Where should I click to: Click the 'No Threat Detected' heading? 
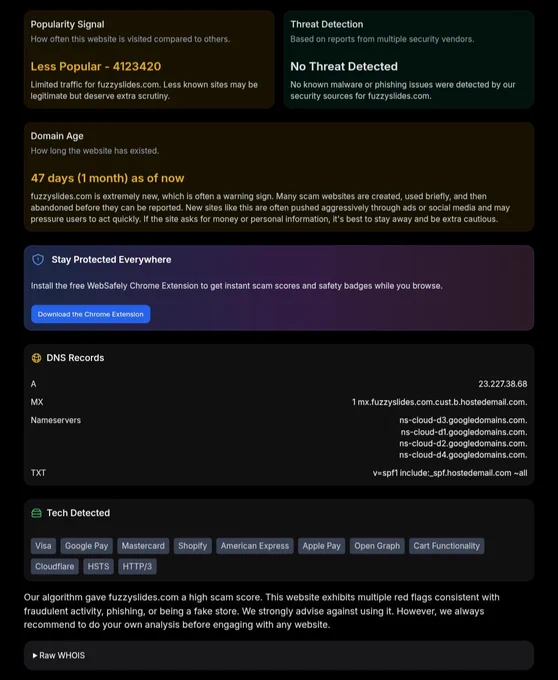click(x=344, y=66)
